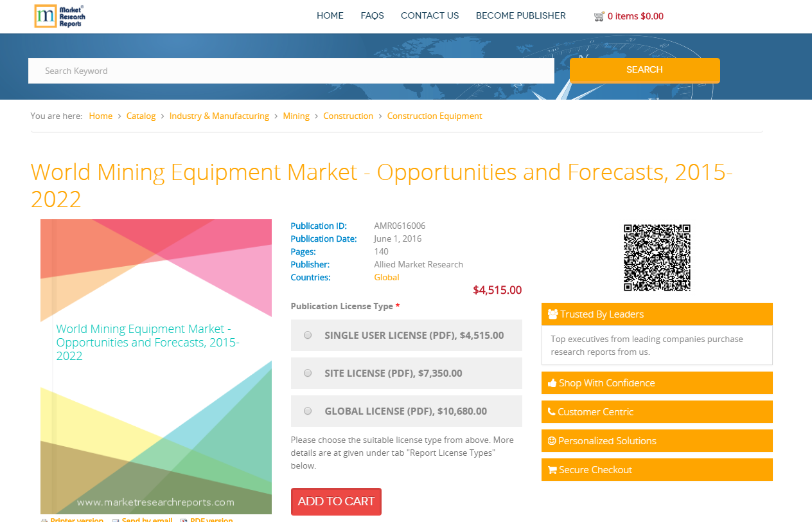Click the orange SEARCH button
The image size is (812, 522).
(x=644, y=70)
